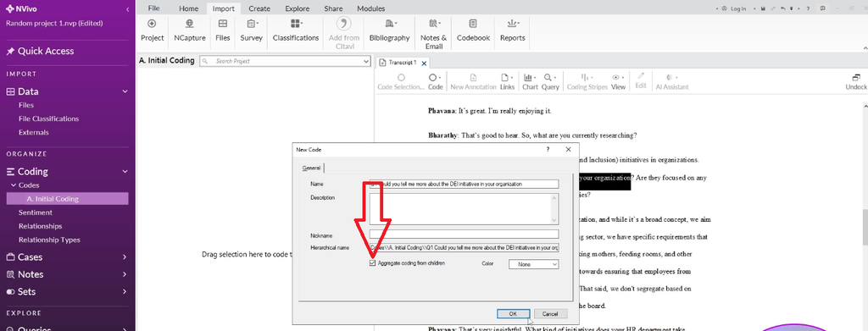Click Notes & Email import
Screen dimensions: 868x331
tap(434, 33)
